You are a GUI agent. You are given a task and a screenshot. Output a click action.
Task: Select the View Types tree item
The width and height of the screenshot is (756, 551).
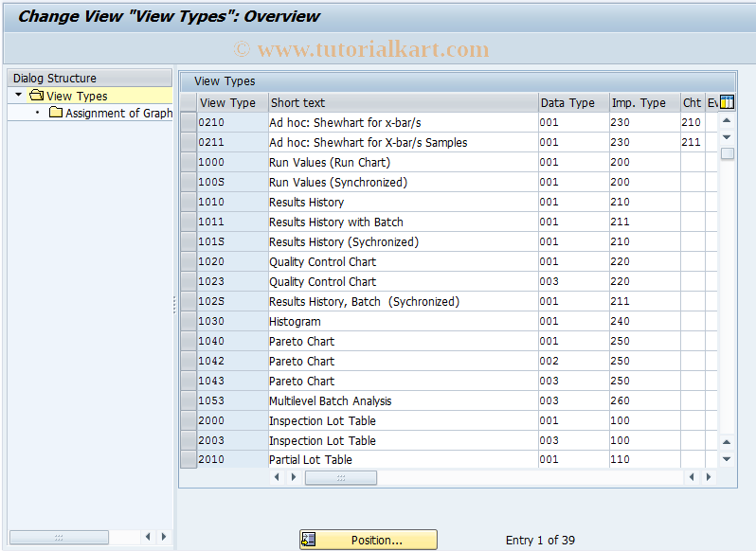(77, 96)
